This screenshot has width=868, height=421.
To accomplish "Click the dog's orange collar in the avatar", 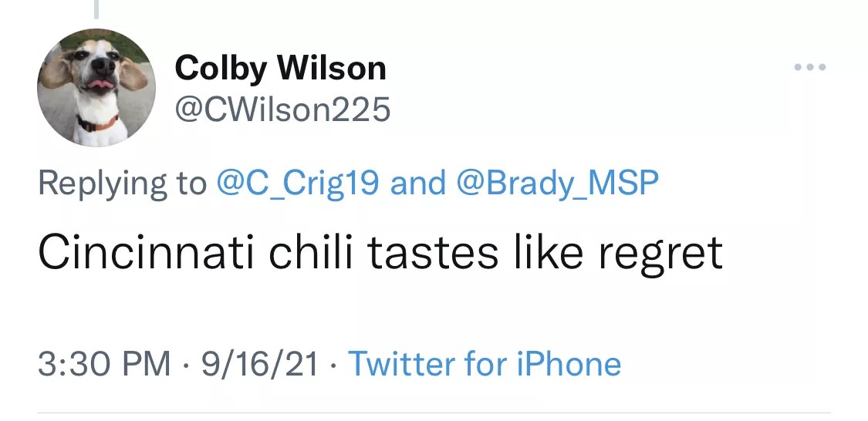I will (99, 123).
